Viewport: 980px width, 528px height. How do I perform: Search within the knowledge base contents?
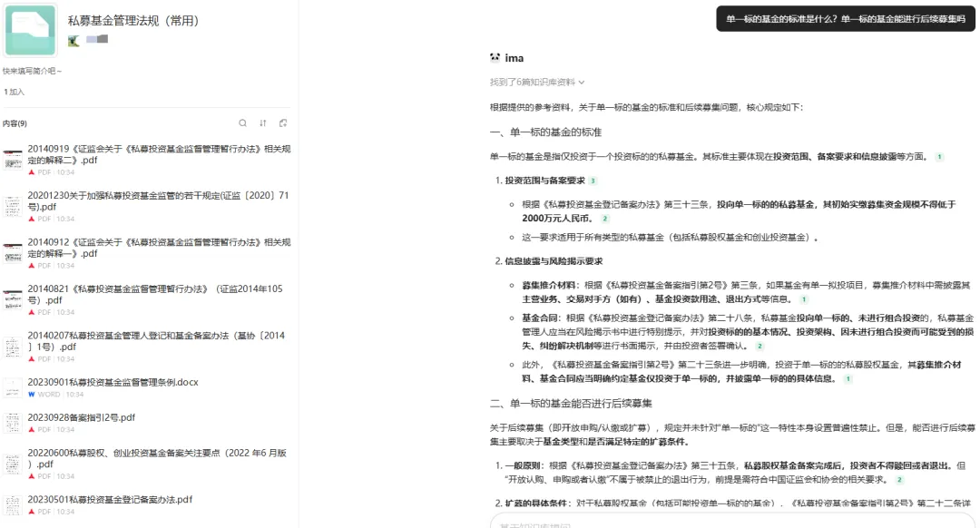click(x=242, y=123)
